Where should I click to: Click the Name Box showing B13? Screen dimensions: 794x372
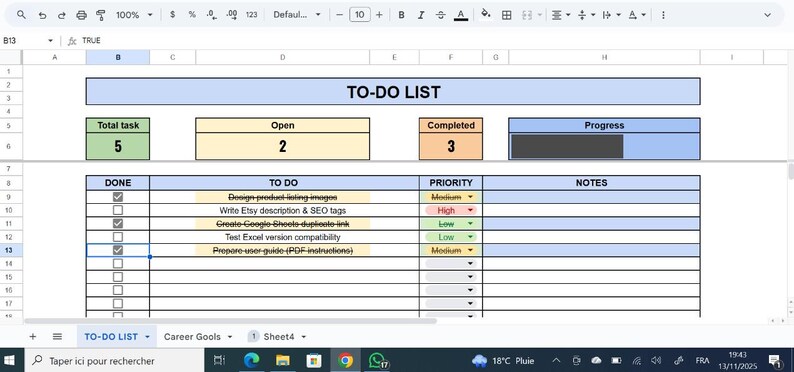pyautogui.click(x=28, y=40)
